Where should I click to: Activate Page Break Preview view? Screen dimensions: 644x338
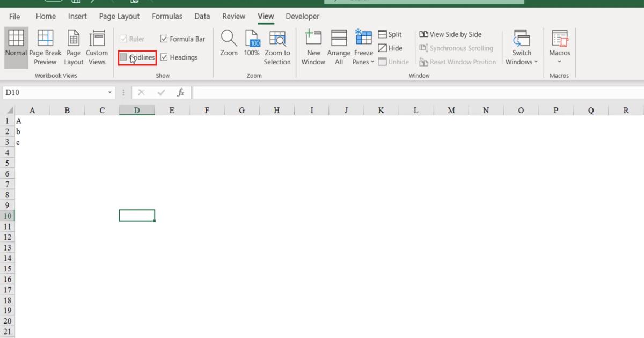click(x=45, y=46)
